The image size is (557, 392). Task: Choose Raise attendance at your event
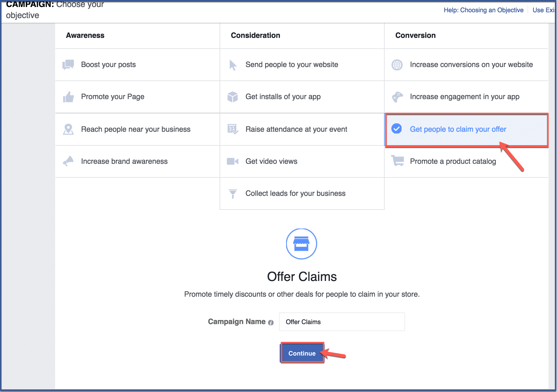pyautogui.click(x=302, y=129)
